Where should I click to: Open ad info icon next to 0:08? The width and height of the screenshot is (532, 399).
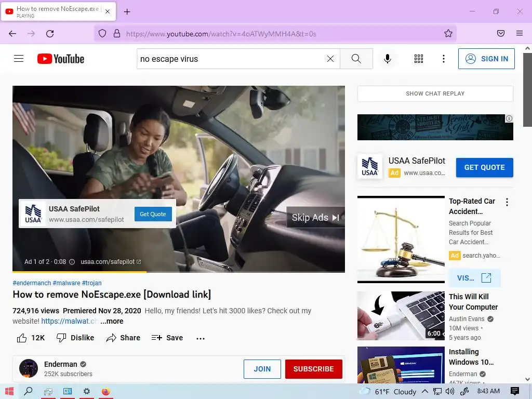[x=72, y=262]
